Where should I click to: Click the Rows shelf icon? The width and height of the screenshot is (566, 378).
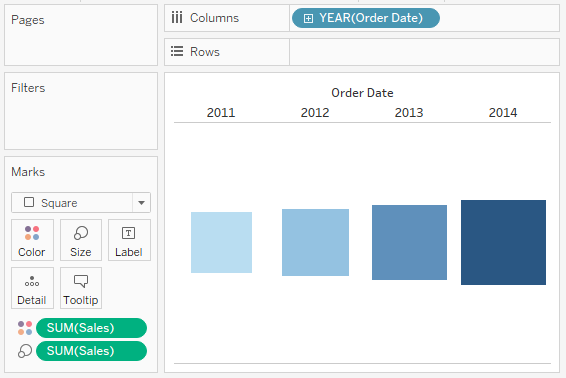point(177,51)
